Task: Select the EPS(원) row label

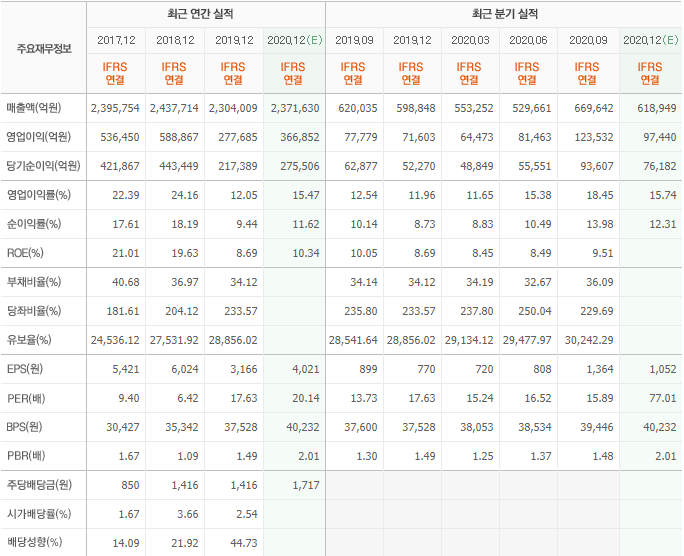Action: pyautogui.click(x=25, y=369)
